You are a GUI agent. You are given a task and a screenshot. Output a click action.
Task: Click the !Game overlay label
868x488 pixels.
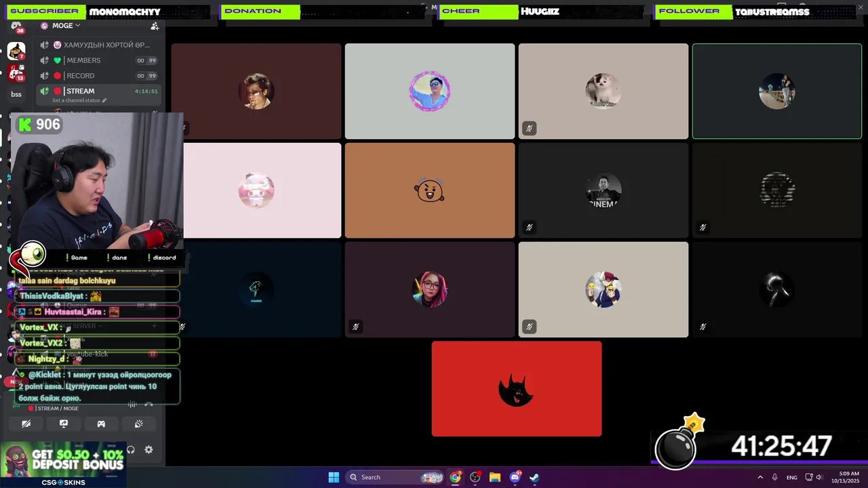(x=78, y=258)
